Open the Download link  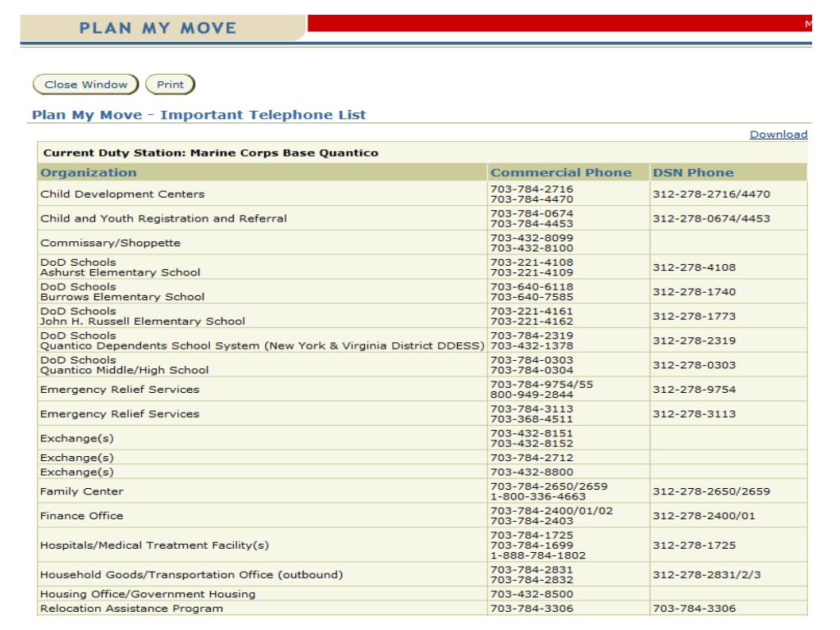pos(778,135)
